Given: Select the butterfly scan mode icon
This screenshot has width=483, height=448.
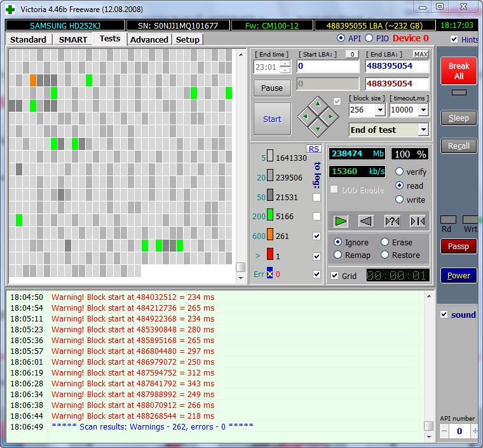Looking at the screenshot, I should [x=418, y=221].
